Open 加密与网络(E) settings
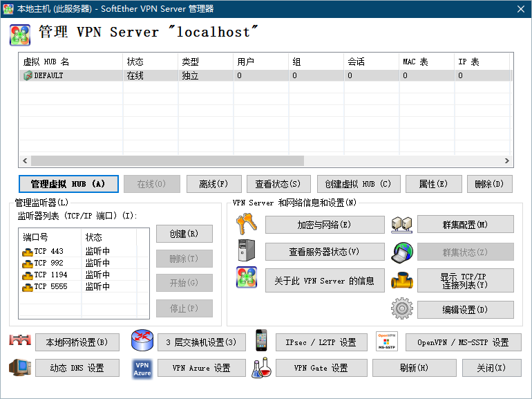532x399 pixels. point(325,225)
